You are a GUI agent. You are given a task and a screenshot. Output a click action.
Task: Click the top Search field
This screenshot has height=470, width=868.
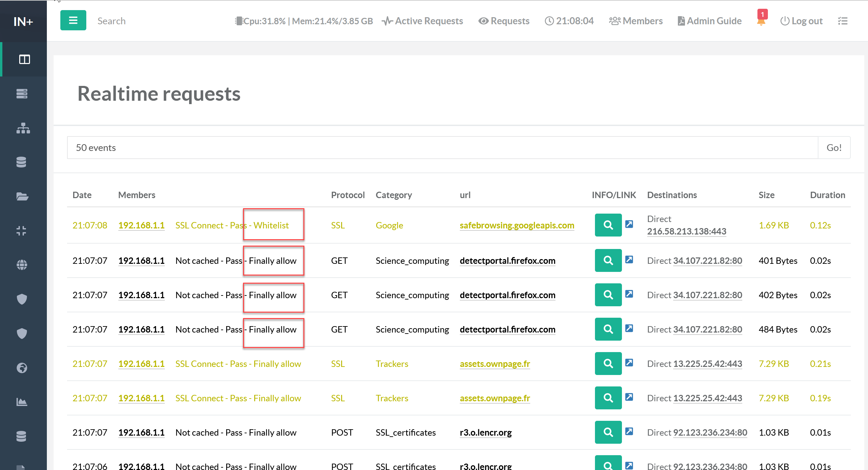[111, 21]
